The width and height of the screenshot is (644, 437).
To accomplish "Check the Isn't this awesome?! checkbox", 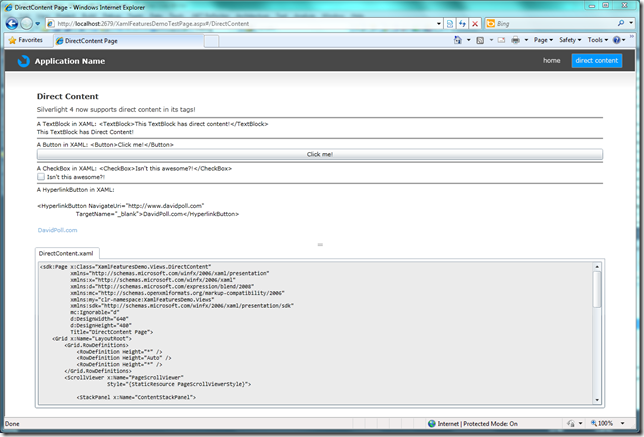I will tap(41, 177).
